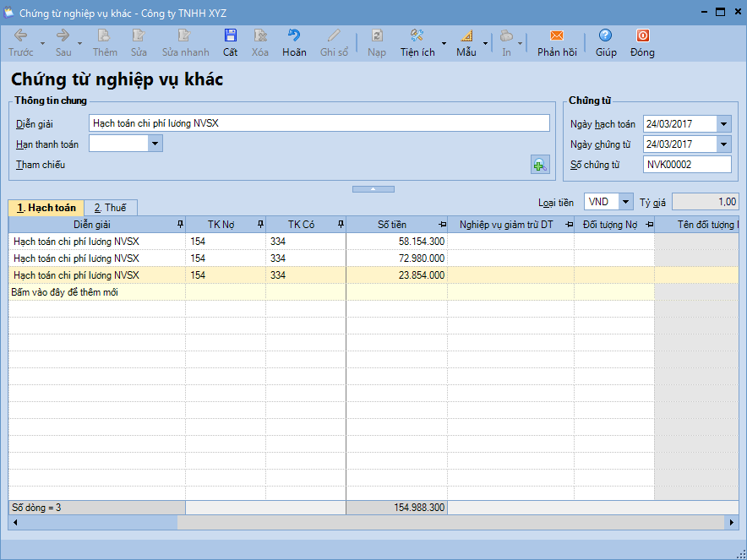Viewport: 747px width, 560px height.
Task: Select the Hạch toán tab
Action: [46, 208]
